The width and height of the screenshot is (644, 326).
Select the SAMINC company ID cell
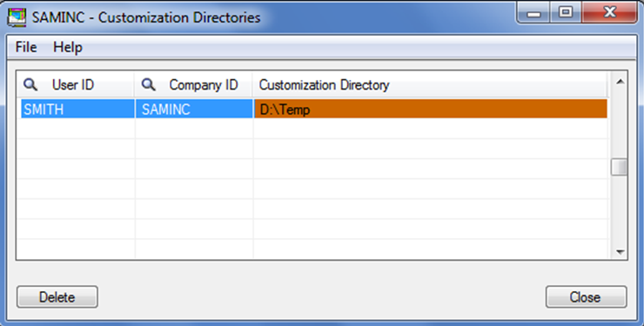[194, 109]
